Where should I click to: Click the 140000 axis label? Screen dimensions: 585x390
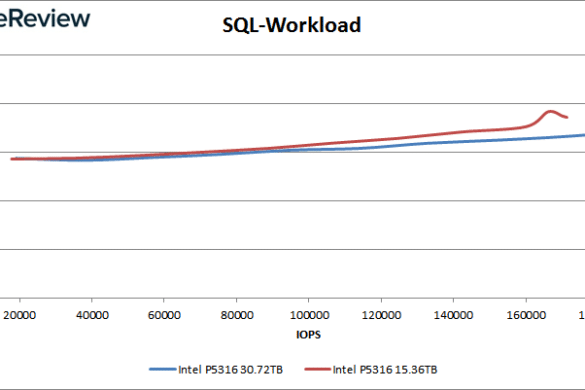pos(453,315)
